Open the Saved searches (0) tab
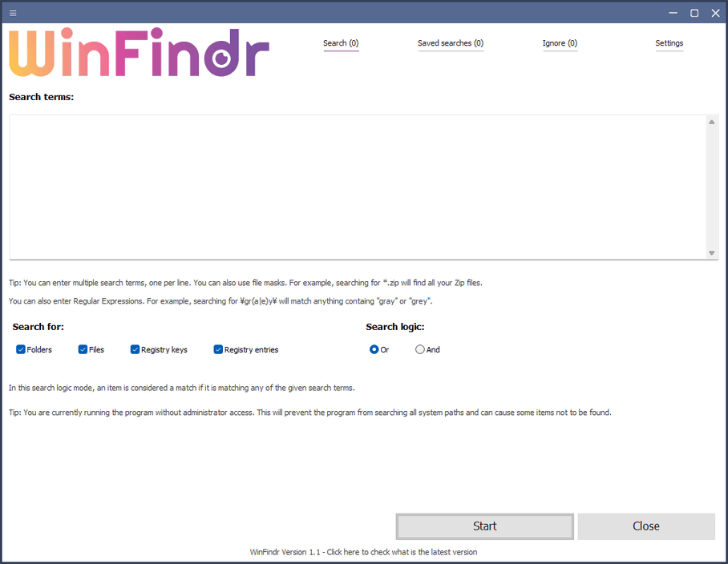The width and height of the screenshot is (728, 564). coord(451,43)
